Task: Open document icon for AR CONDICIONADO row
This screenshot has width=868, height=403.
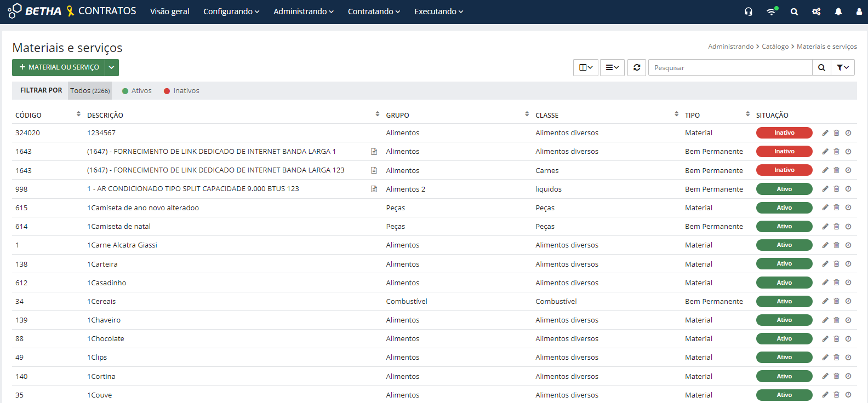Action: coord(374,189)
